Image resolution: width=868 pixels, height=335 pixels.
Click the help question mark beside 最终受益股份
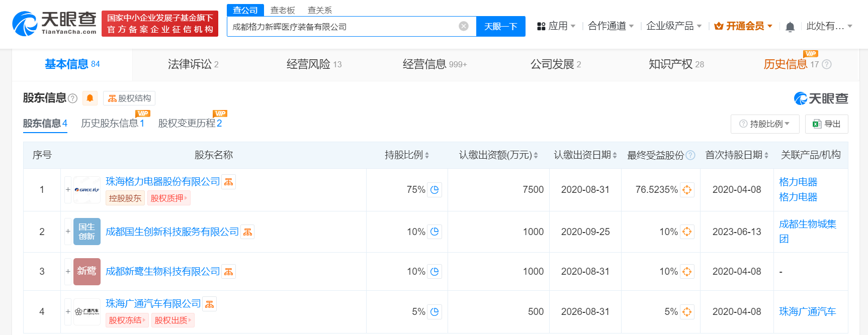[x=690, y=155]
